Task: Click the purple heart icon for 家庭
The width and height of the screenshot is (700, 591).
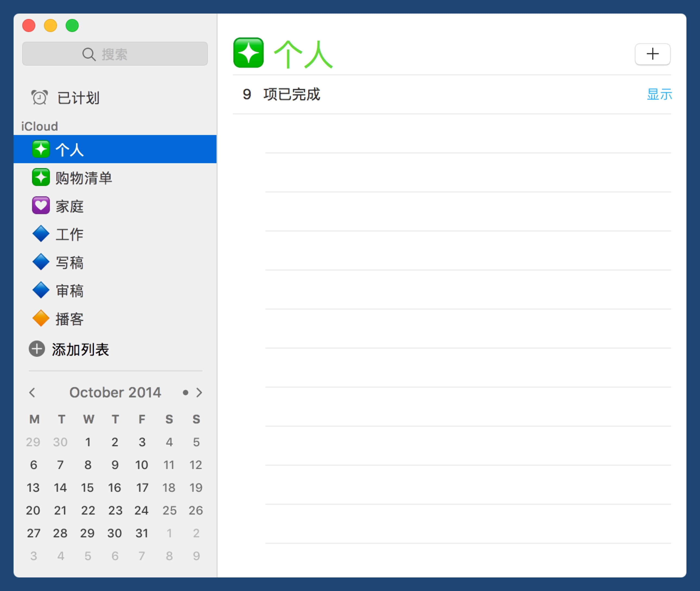Action: coord(41,205)
